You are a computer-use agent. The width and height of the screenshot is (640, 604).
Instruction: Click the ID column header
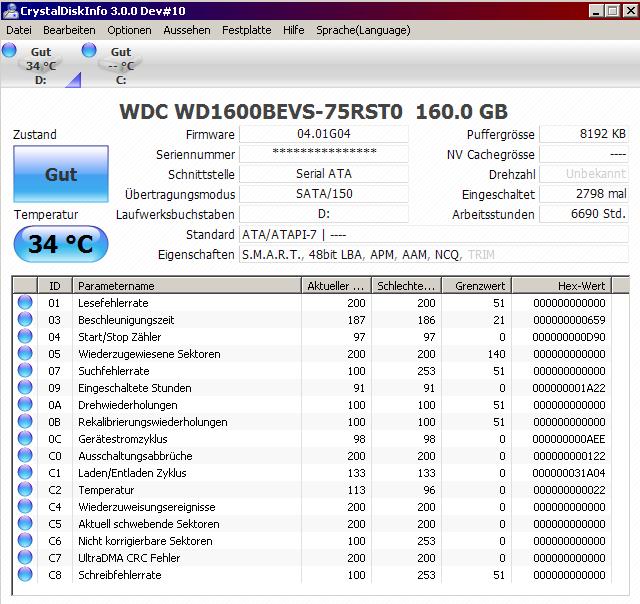click(55, 286)
